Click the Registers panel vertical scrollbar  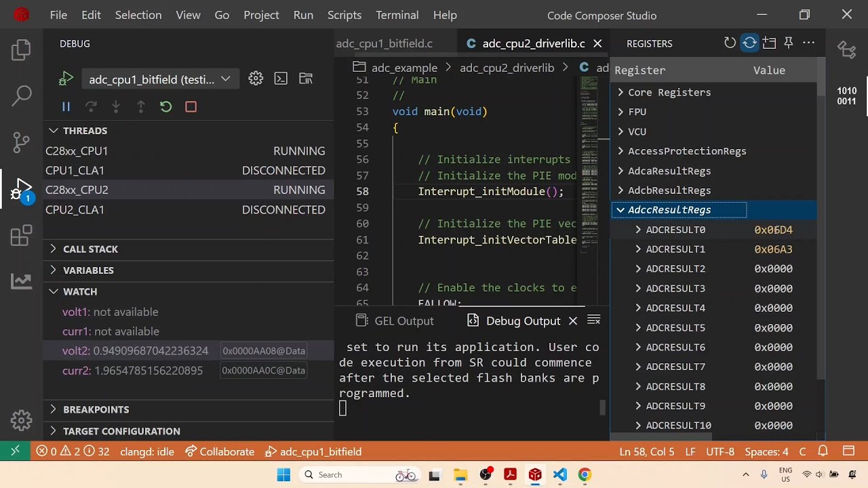click(821, 217)
